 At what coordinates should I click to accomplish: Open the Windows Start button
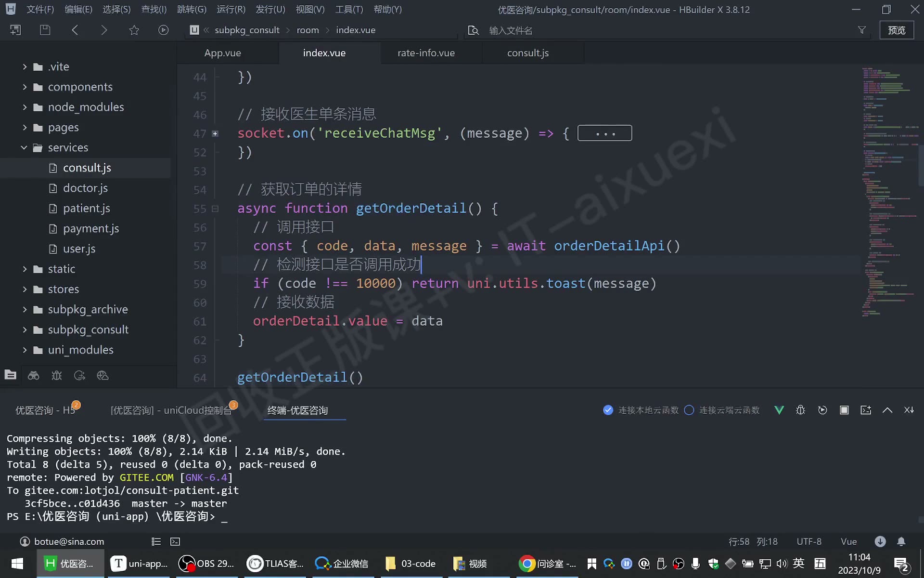17,564
